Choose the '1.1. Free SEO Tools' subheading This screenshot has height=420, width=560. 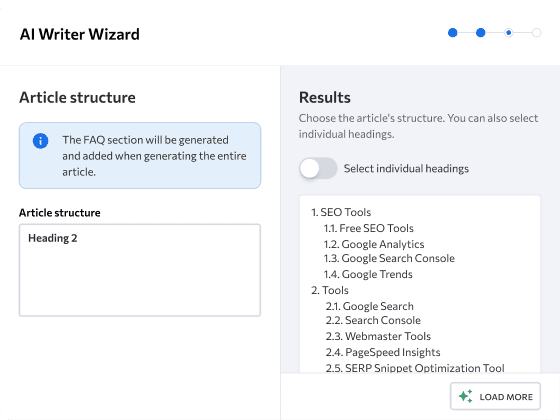coord(369,228)
